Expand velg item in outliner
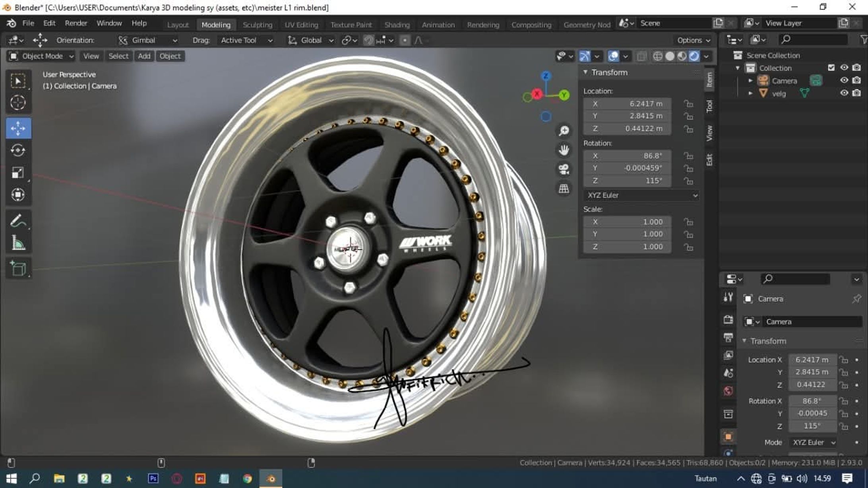The height and width of the screenshot is (488, 868). 750,93
